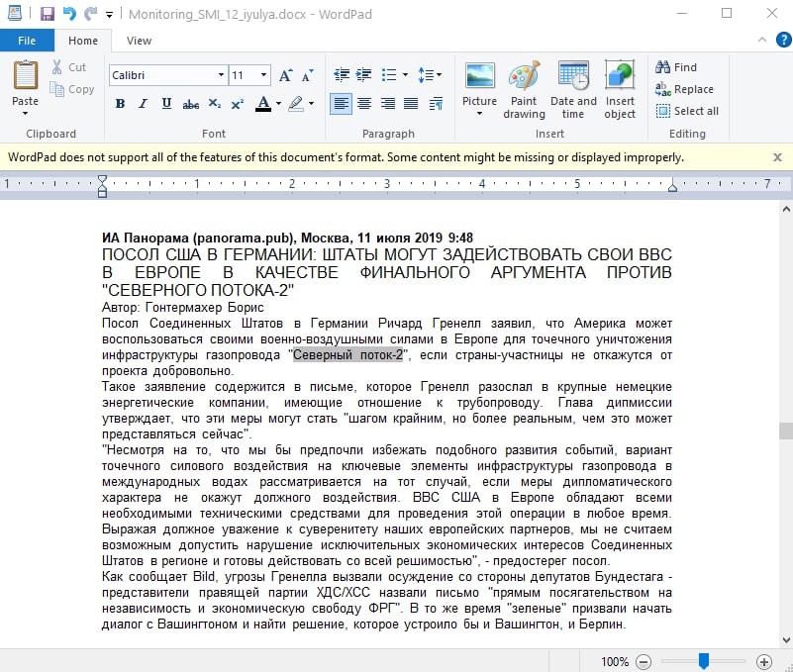Screen dimensions: 793x672
Task: Toggle superscript formatting
Action: [238, 104]
